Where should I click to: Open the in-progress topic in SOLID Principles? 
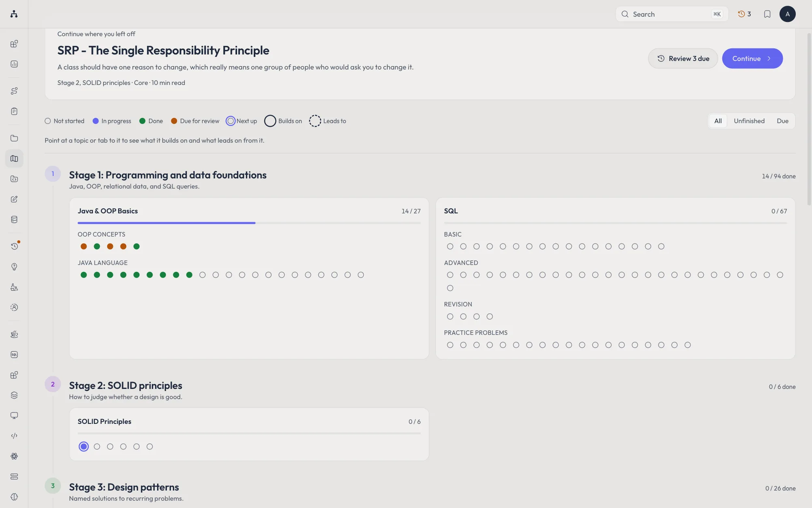[84, 447]
